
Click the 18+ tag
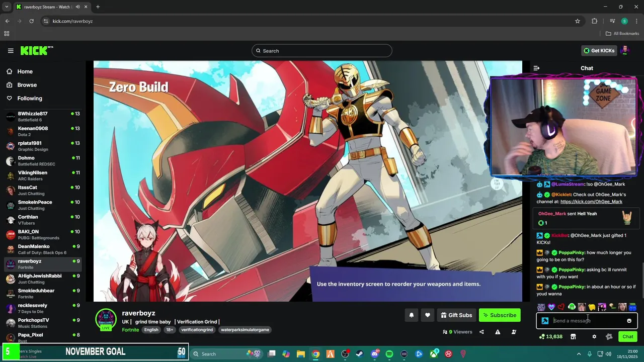pyautogui.click(x=170, y=330)
